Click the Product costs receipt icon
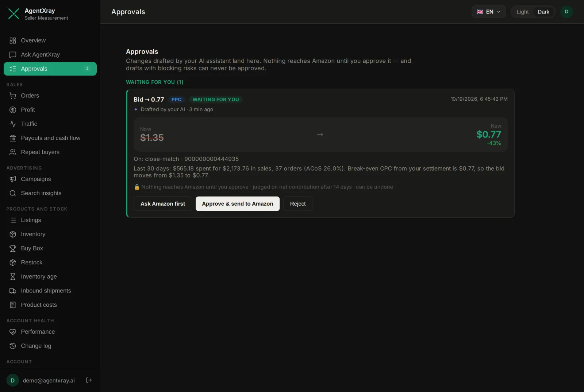This screenshot has height=392, width=584. [x=13, y=305]
